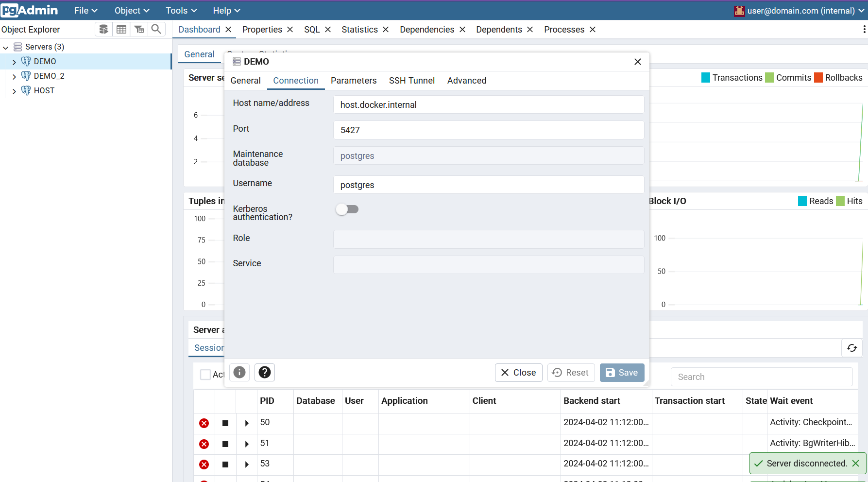This screenshot has height=482, width=868.
Task: Cancel active query for PID 51 square icon
Action: [225, 444]
